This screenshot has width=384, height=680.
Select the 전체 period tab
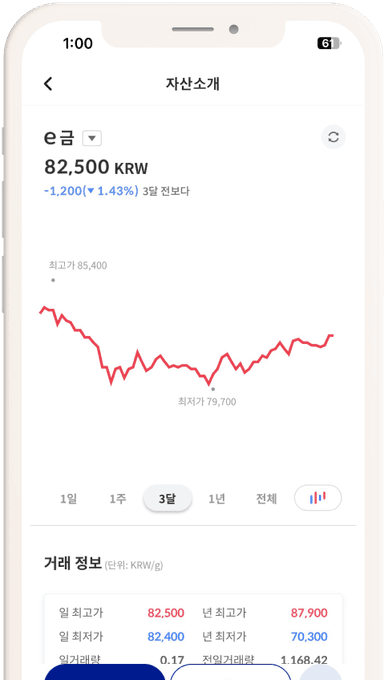[266, 499]
